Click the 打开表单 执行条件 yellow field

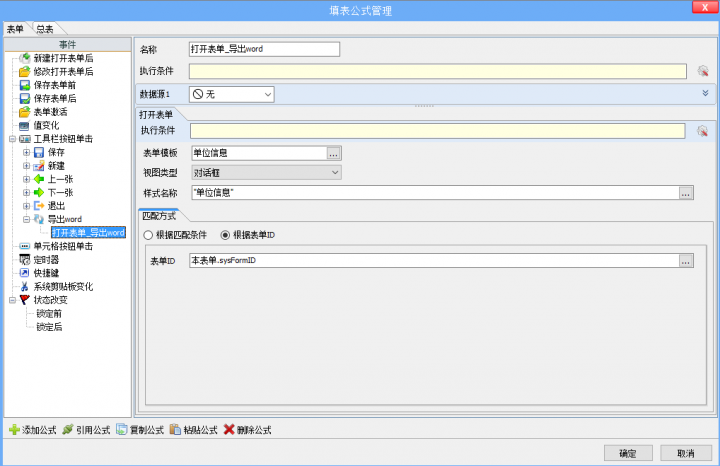(438, 131)
